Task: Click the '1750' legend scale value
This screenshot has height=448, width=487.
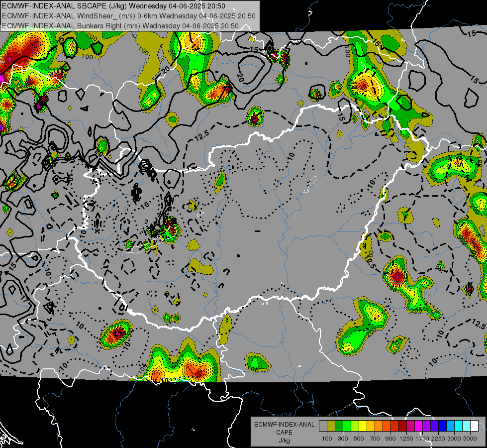Action: 422,439
